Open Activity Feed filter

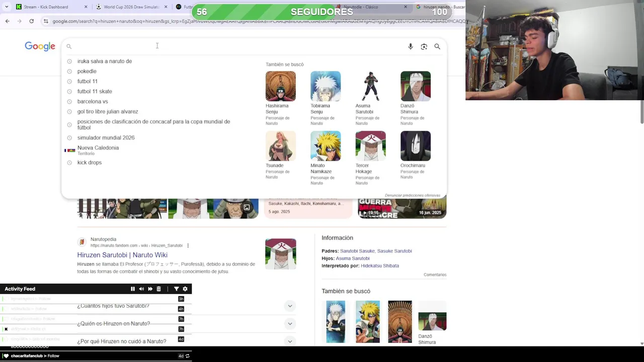pyautogui.click(x=177, y=289)
